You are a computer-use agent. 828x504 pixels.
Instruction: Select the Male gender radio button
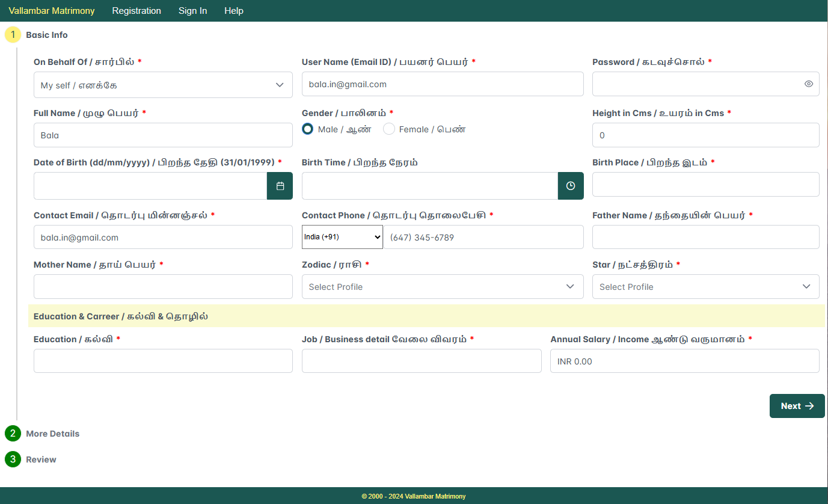pyautogui.click(x=307, y=129)
